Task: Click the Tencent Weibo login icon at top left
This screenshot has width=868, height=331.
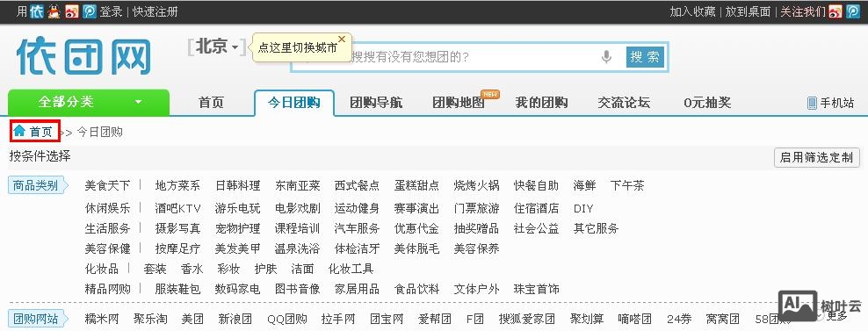Action: click(x=89, y=11)
